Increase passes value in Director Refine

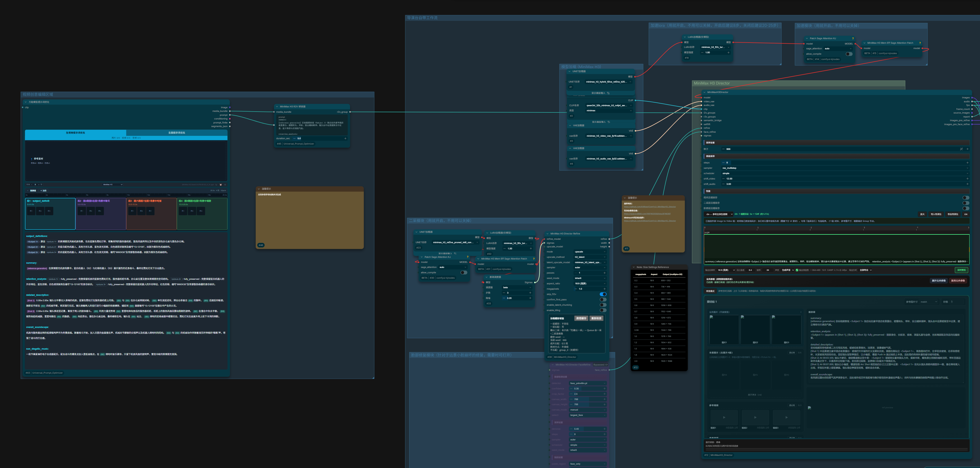tap(605, 273)
